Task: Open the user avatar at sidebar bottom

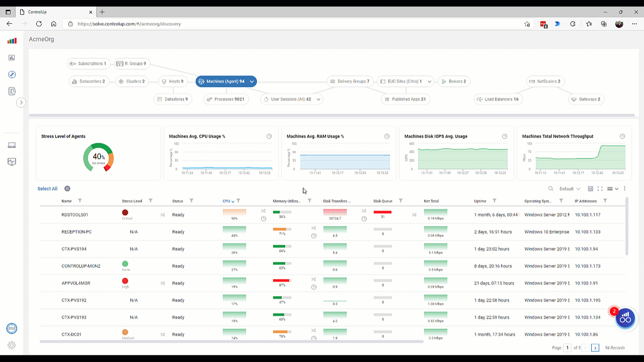Action: [12, 328]
